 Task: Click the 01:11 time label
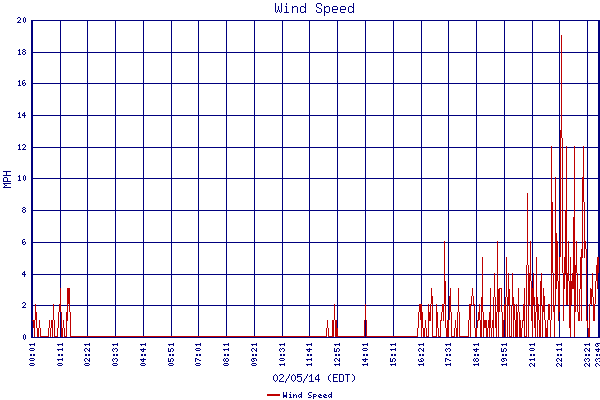point(60,354)
